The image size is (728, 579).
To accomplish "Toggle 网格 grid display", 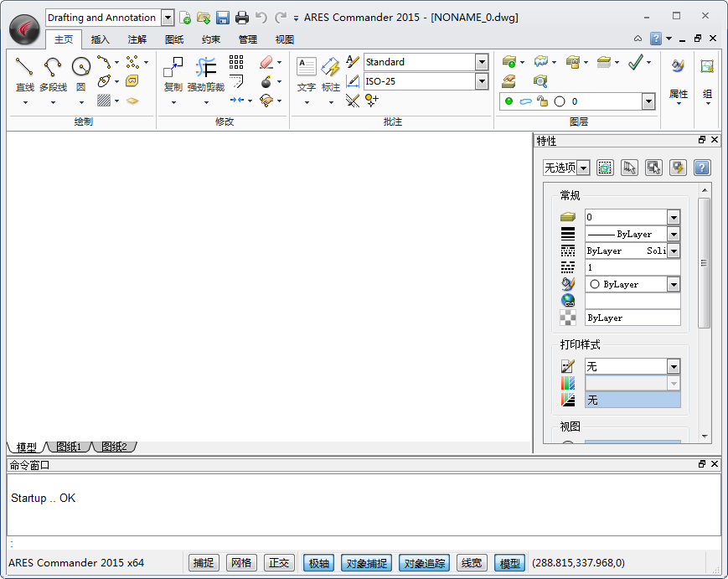I will (x=241, y=563).
